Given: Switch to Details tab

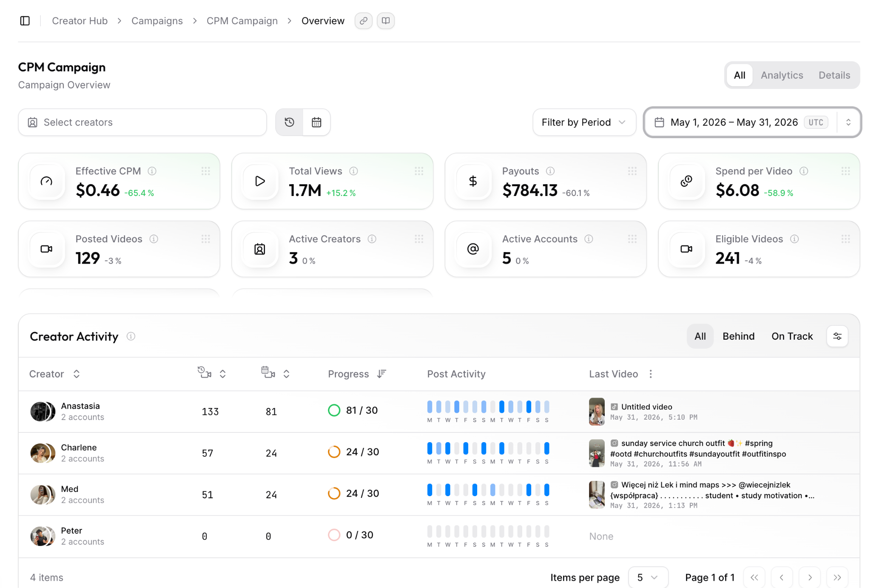Looking at the screenshot, I should [x=834, y=75].
